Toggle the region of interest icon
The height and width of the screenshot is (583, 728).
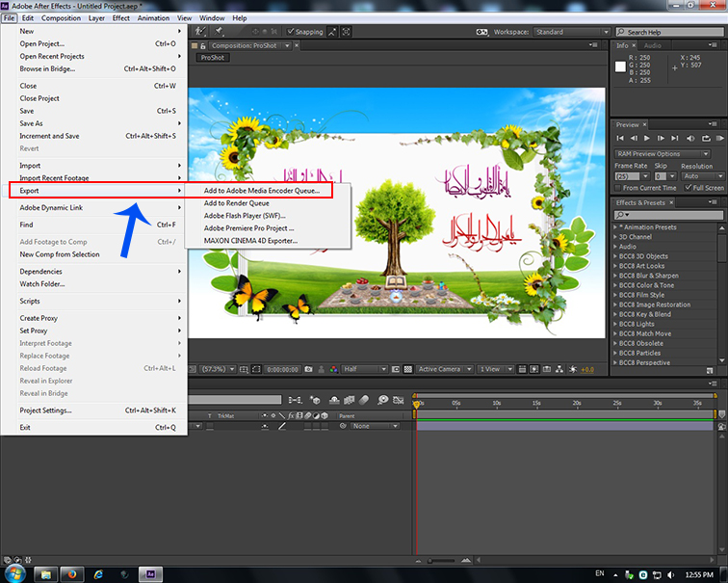click(x=396, y=369)
